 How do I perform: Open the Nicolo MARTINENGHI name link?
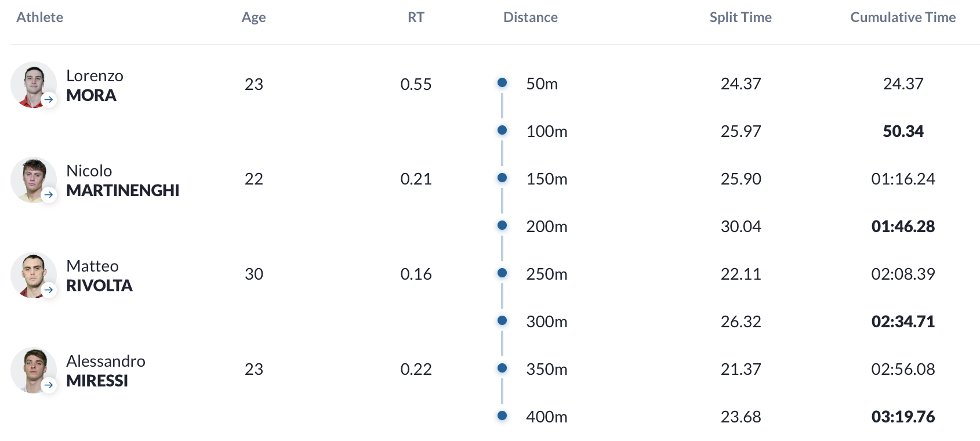click(x=123, y=180)
